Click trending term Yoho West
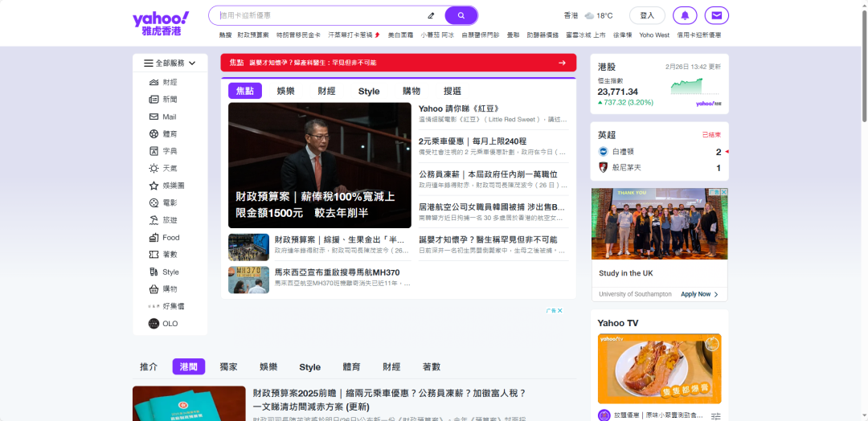Viewport: 868px width, 421px height. (x=654, y=35)
